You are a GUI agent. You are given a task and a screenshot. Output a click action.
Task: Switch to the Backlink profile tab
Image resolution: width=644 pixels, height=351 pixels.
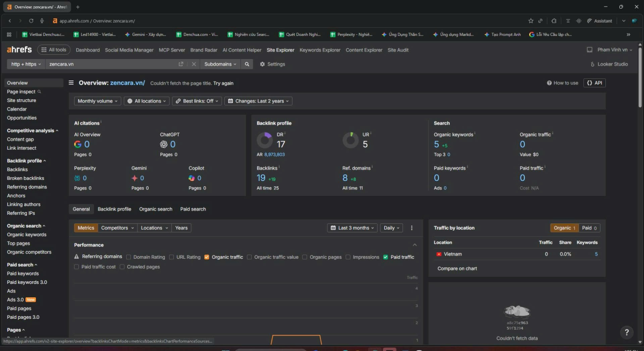click(x=114, y=209)
